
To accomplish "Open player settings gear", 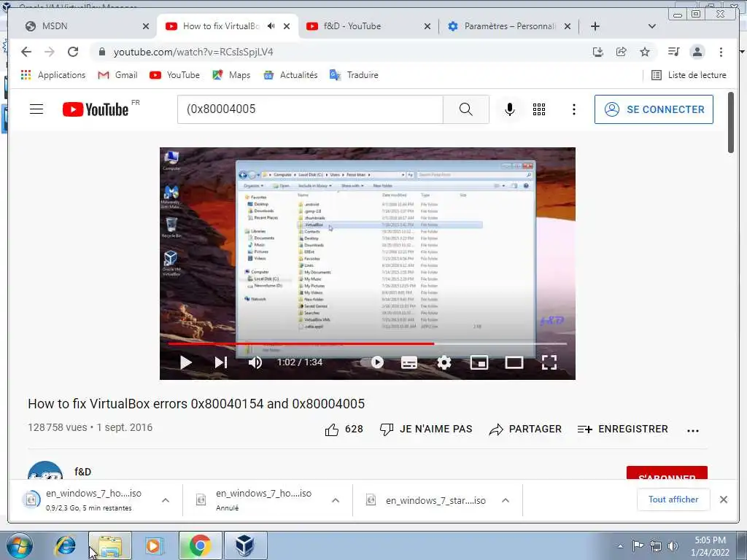I will pyautogui.click(x=444, y=362).
